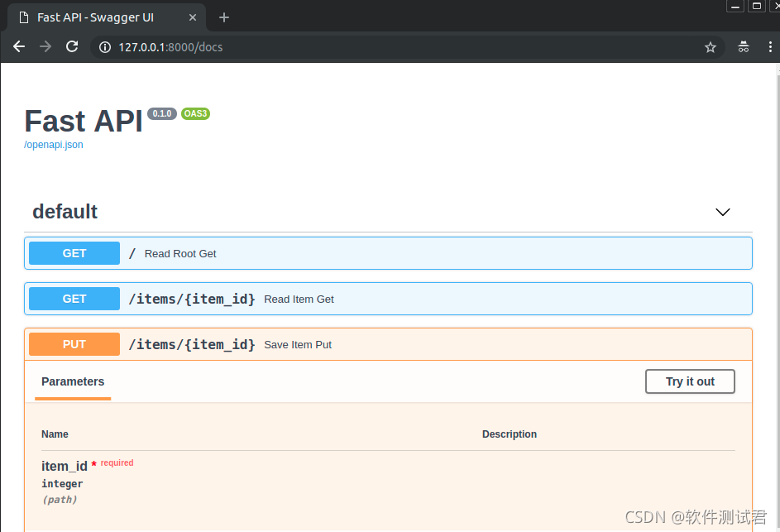Click the Fast API title
Viewport: 780px width, 532px height.
click(x=84, y=121)
